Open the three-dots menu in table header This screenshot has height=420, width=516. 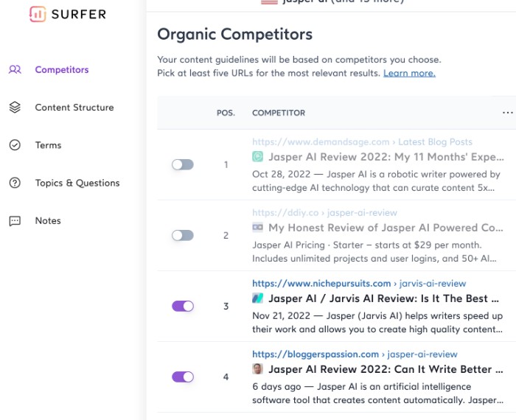[507, 113]
